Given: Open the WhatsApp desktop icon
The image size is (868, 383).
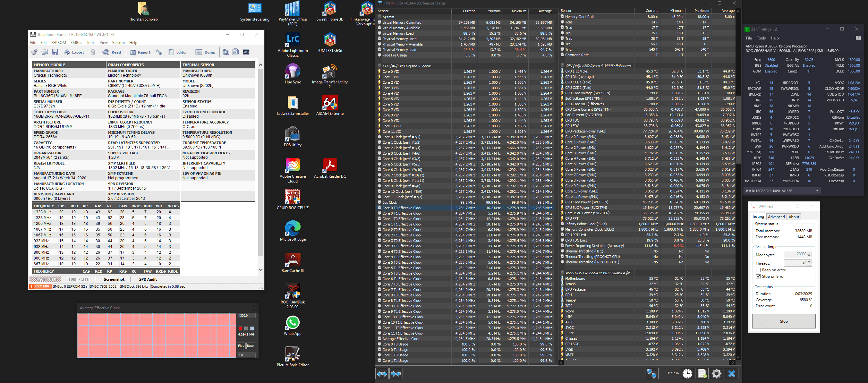Looking at the screenshot, I should pyautogui.click(x=293, y=326).
